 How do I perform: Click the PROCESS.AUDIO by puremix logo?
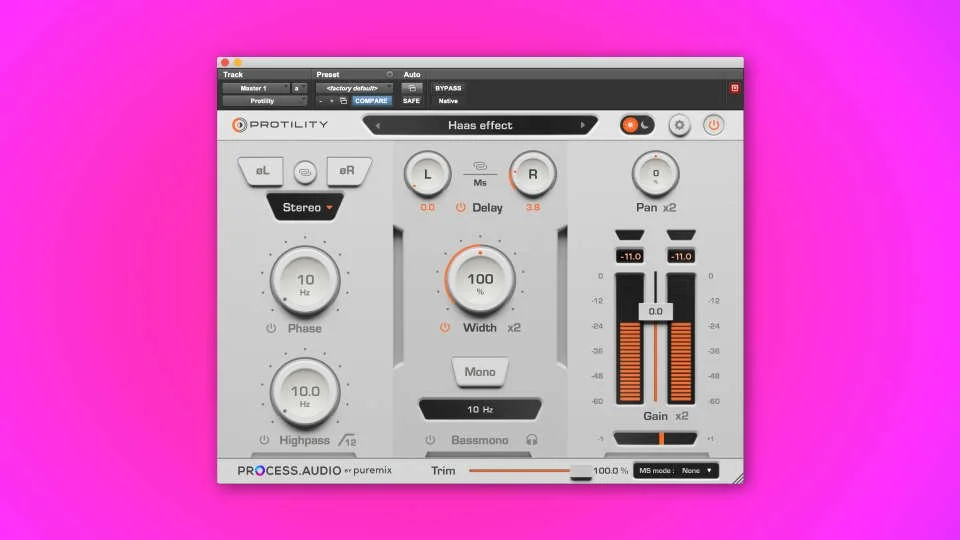tap(315, 471)
